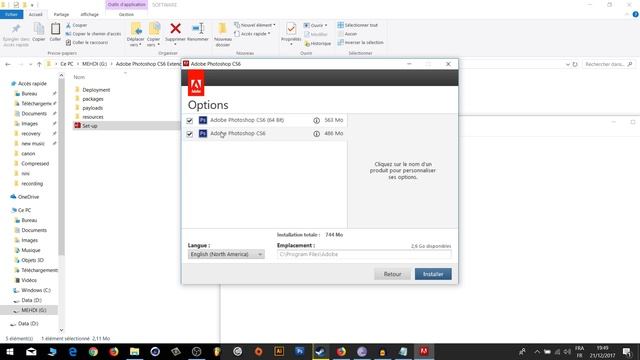Click Couper in ribbon
Screen dimensions: 640x360
(76, 25)
